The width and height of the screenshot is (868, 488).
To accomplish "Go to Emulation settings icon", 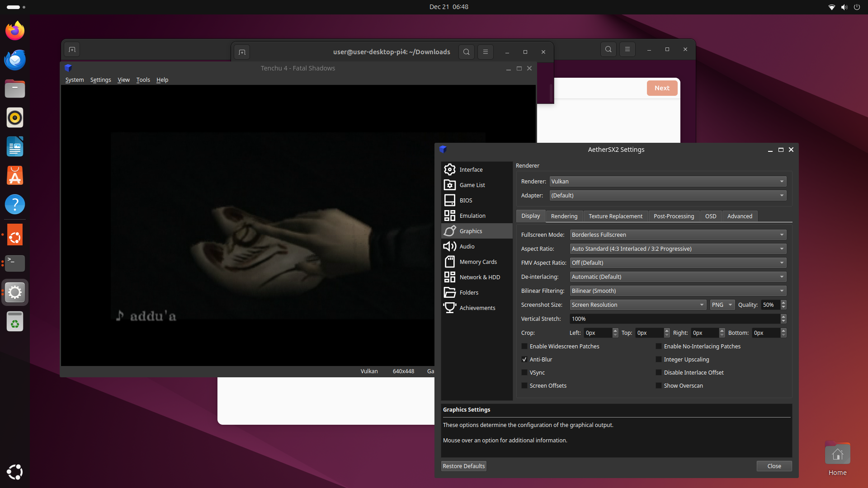I will click(x=449, y=216).
